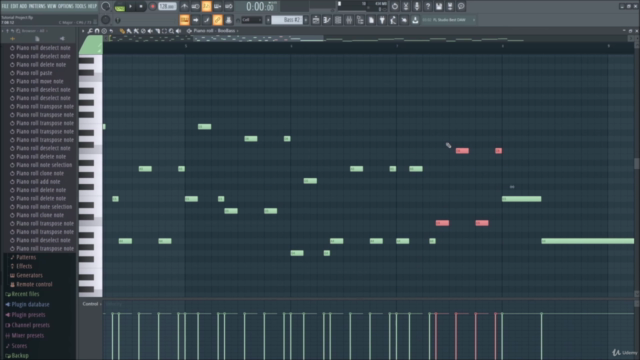Adjust the master pitch knob
The width and height of the screenshot is (640, 360).
[x=106, y=20]
